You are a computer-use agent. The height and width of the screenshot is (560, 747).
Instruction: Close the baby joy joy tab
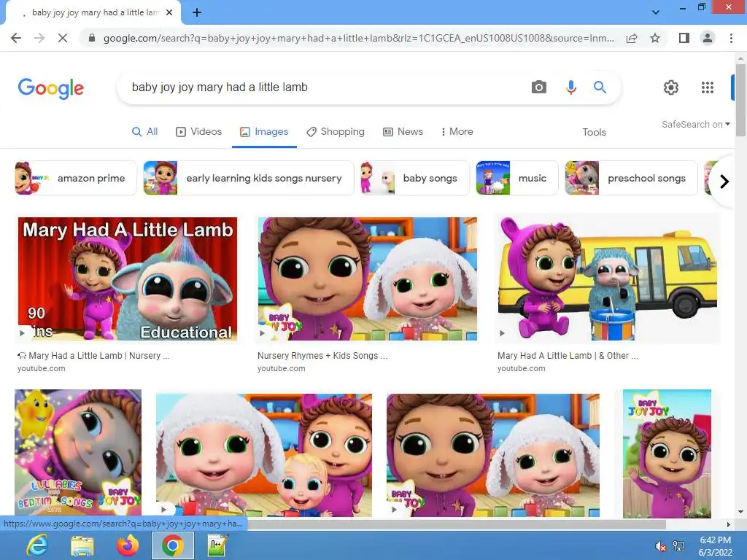(x=169, y=13)
